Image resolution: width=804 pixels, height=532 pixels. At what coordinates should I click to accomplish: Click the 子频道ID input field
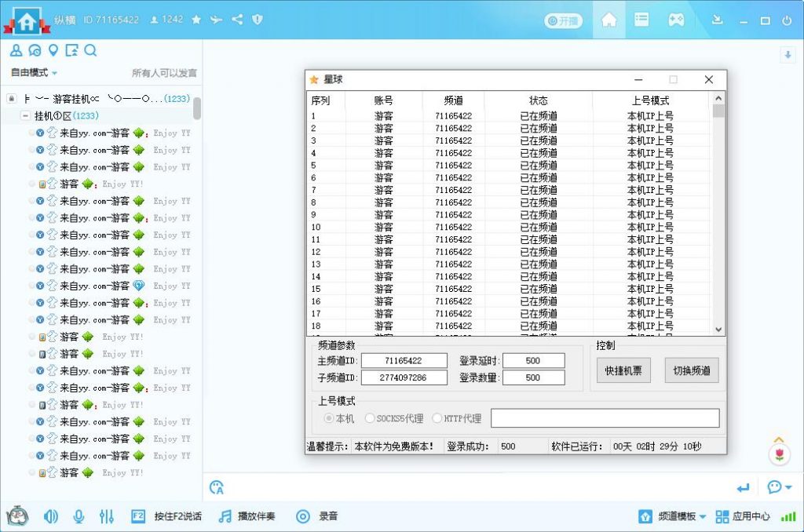coord(404,377)
